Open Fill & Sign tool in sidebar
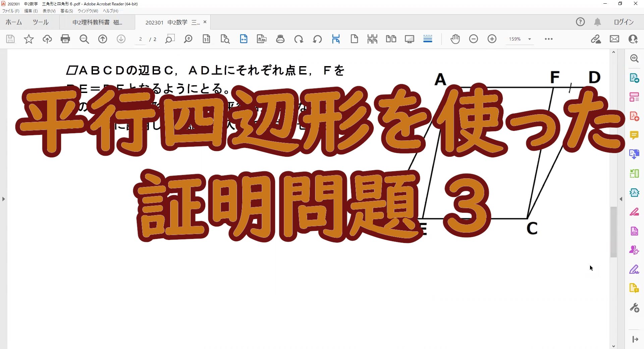This screenshot has height=349, width=644. (x=634, y=269)
